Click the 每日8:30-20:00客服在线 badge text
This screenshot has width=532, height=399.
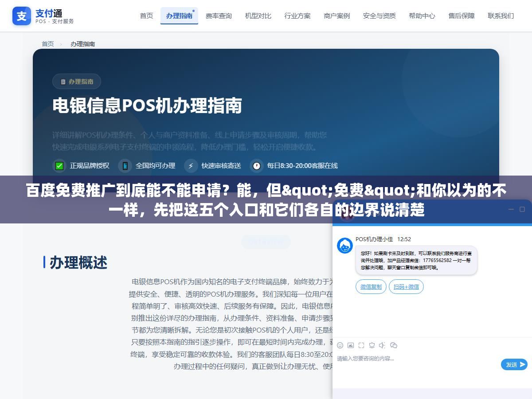coord(302,166)
